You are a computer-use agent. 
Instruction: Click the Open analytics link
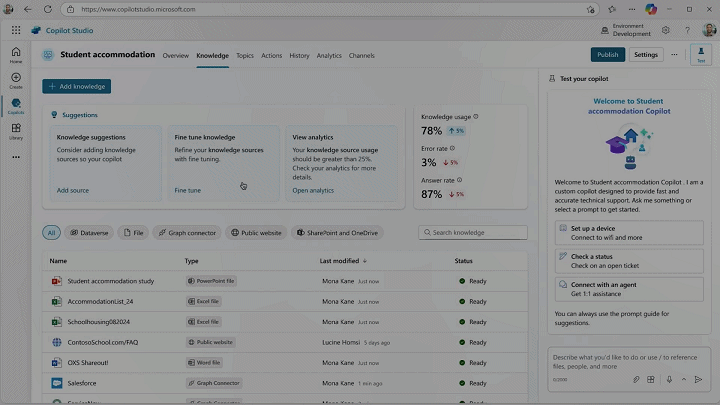pos(313,190)
